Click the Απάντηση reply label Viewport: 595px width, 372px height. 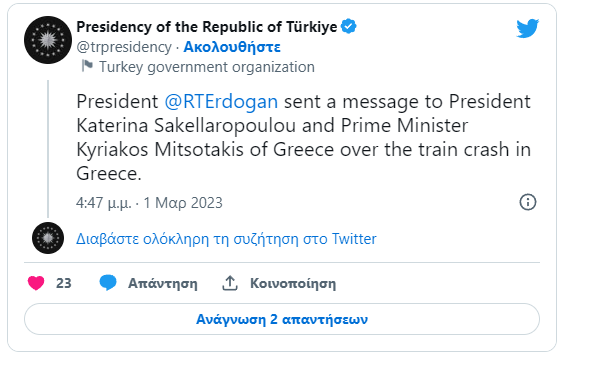(x=163, y=284)
